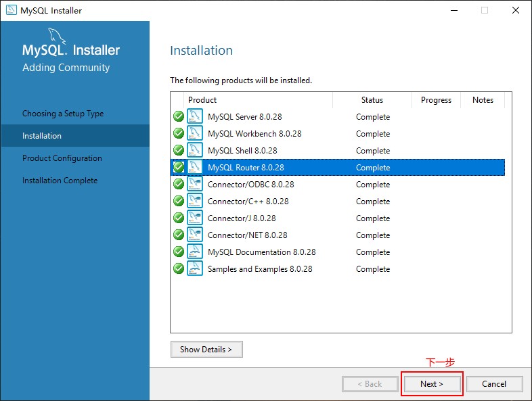Select the highlighted MySQL Router 8.0.28 text
532x401 pixels.
[246, 168]
